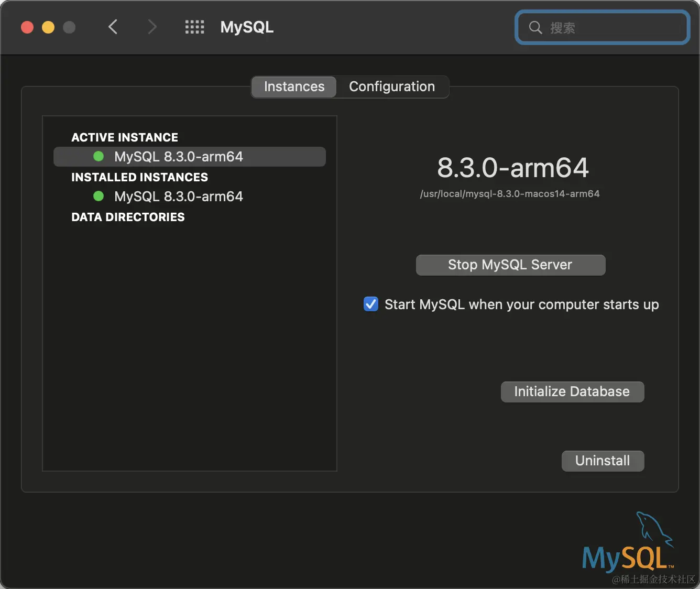Click the Initialize Database button
This screenshot has height=589, width=700.
point(572,392)
